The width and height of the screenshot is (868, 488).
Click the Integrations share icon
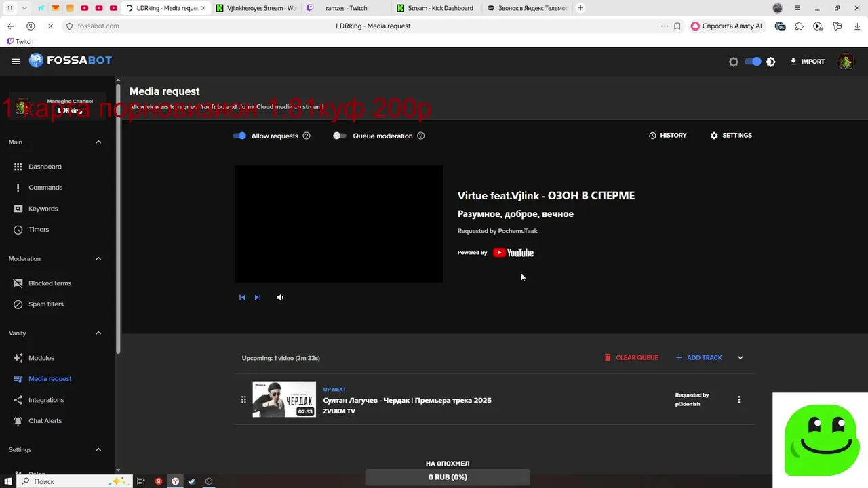pos(18,400)
